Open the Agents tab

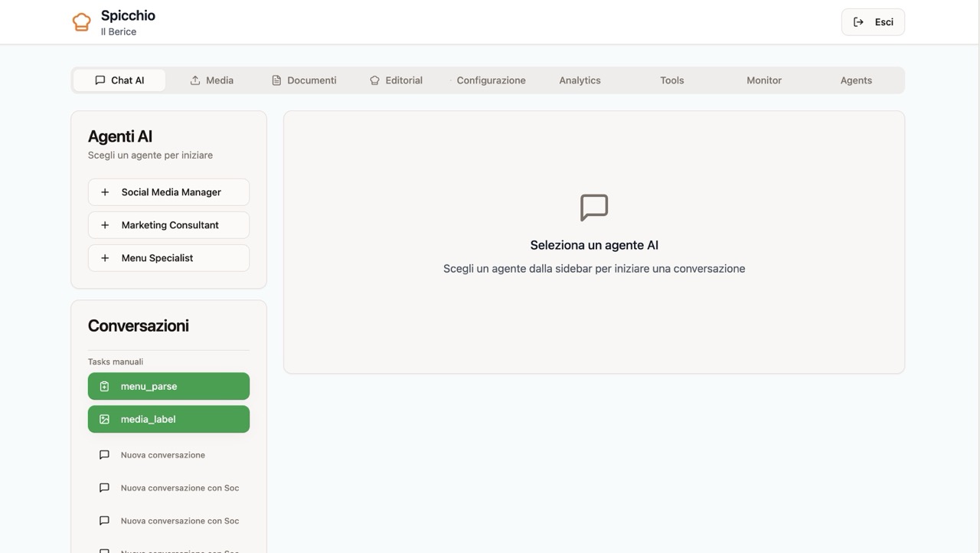coord(855,80)
